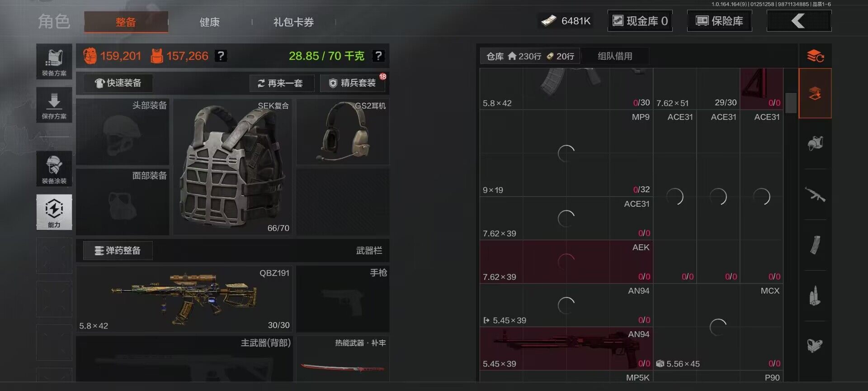The width and height of the screenshot is (868, 391).
Task: Switch to the 健康 tab
Action: pos(210,22)
